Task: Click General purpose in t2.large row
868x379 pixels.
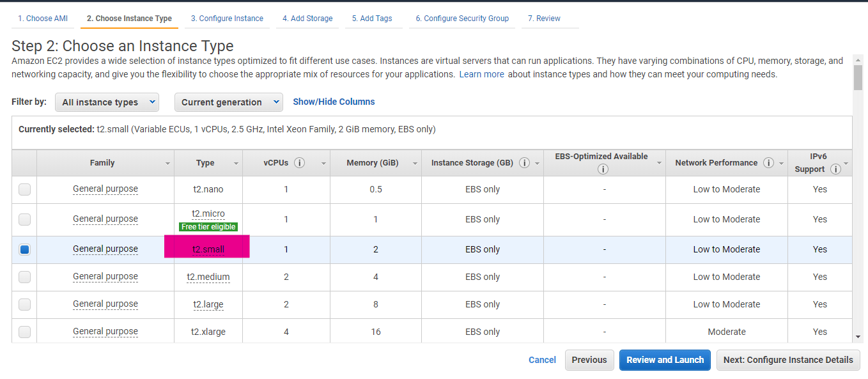Action: click(x=105, y=304)
